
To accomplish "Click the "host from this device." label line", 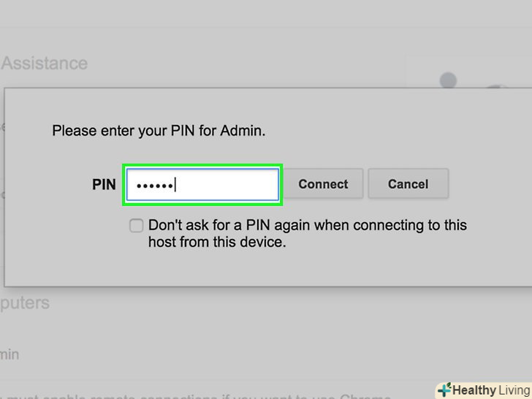I will (x=217, y=242).
